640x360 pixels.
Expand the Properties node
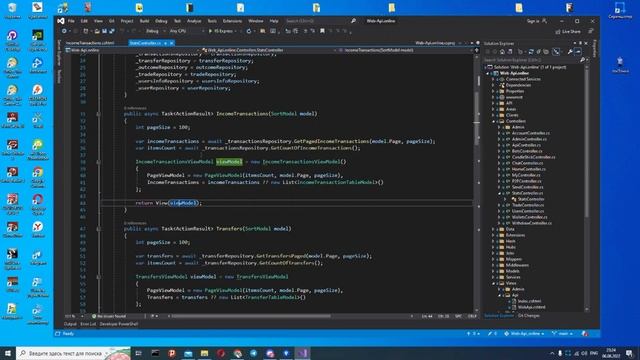click(493, 91)
